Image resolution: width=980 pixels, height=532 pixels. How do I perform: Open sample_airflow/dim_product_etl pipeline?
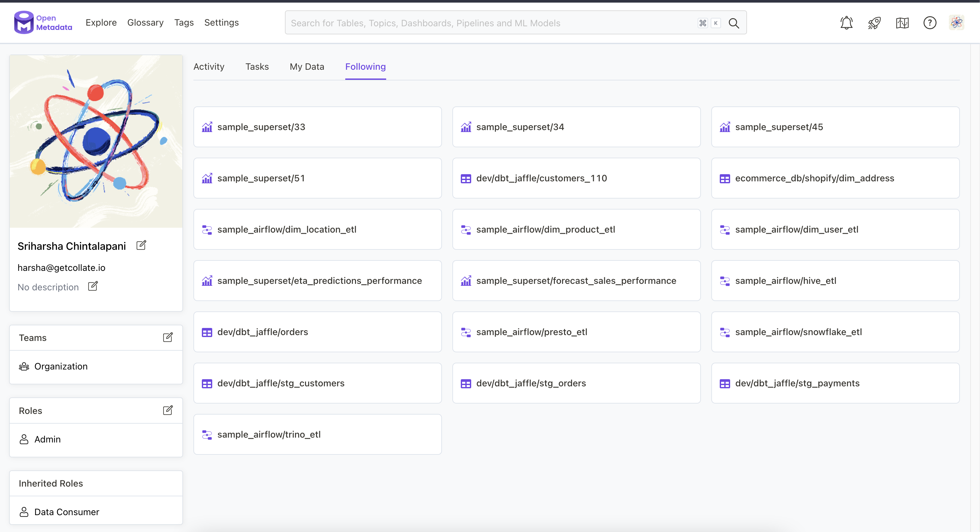(x=576, y=229)
